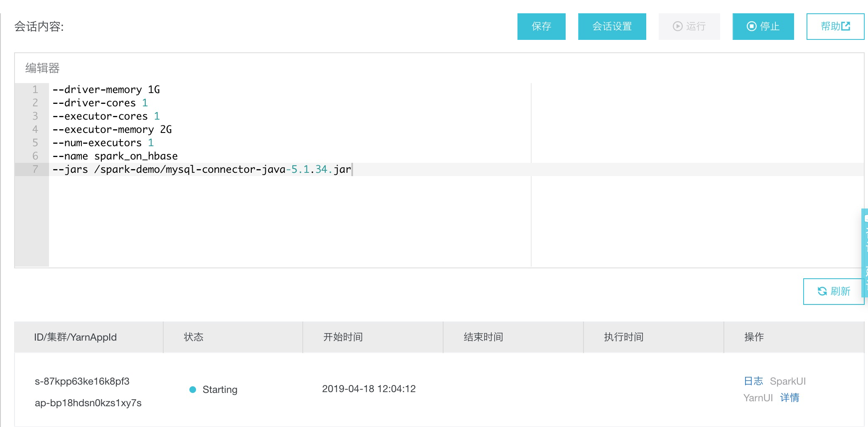Screen dimensions: 868x427
Task: Click the refresh icon next to 刷新
Action: point(823,291)
